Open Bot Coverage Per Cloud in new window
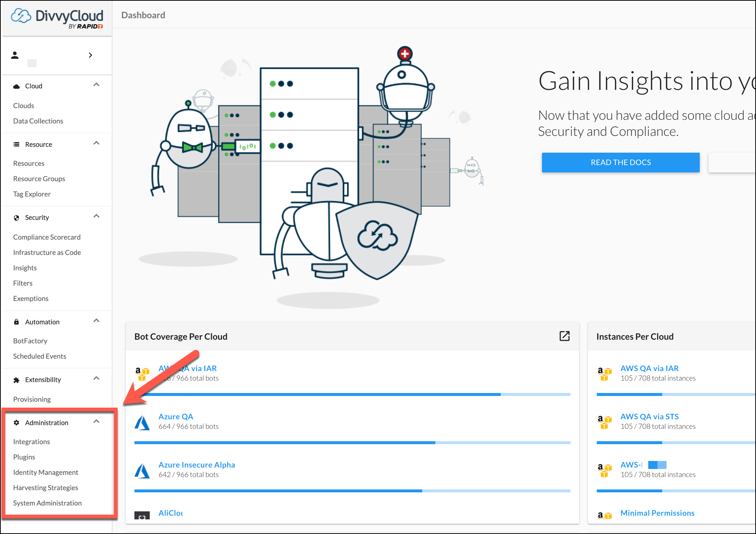This screenshot has width=756, height=534. click(x=564, y=336)
